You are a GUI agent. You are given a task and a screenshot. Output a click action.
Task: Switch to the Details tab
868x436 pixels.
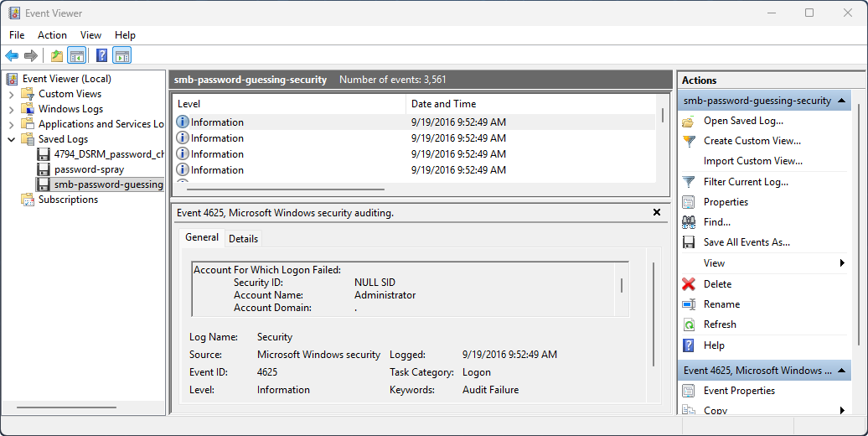pos(243,239)
